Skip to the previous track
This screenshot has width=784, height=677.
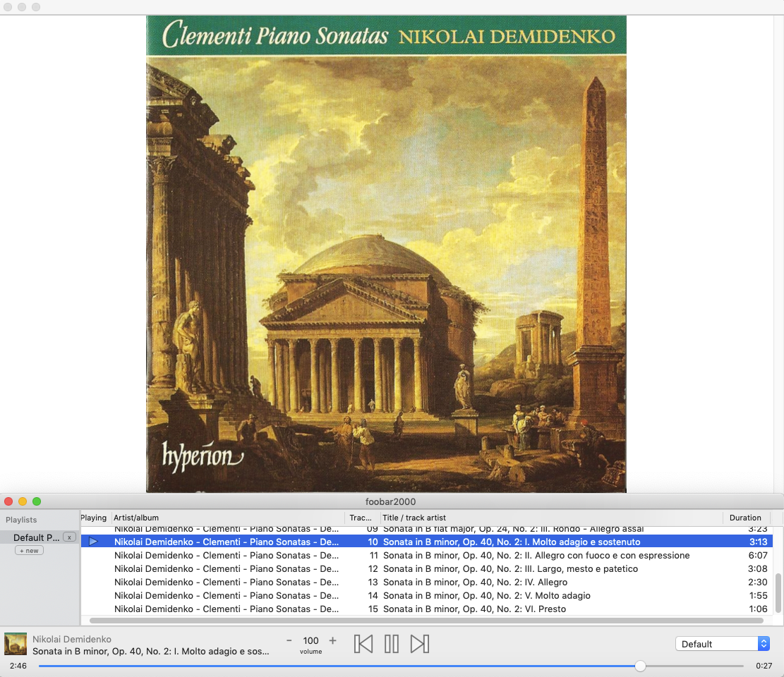363,644
